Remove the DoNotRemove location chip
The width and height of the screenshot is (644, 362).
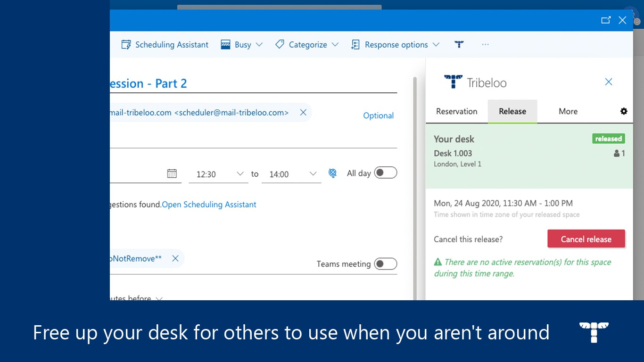coord(175,258)
